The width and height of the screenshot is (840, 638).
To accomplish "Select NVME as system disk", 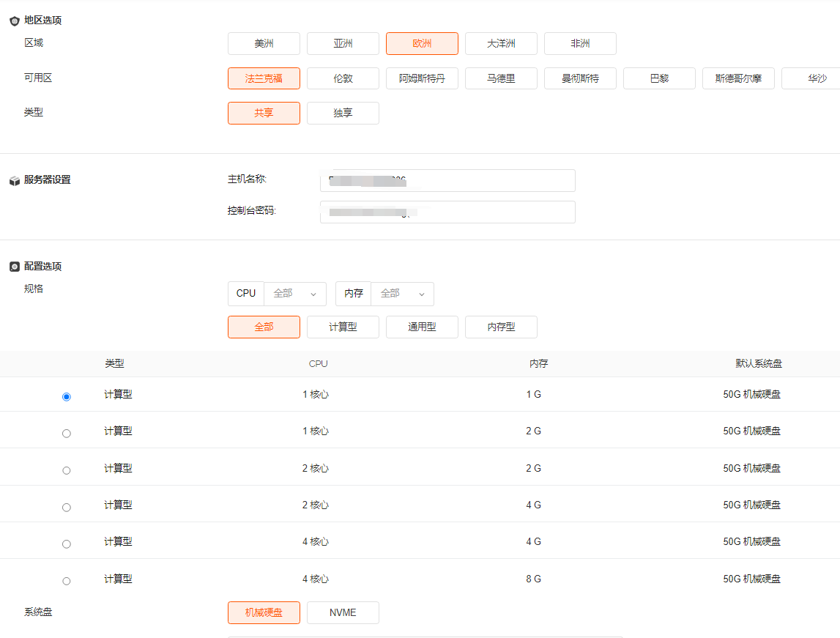I will click(343, 613).
